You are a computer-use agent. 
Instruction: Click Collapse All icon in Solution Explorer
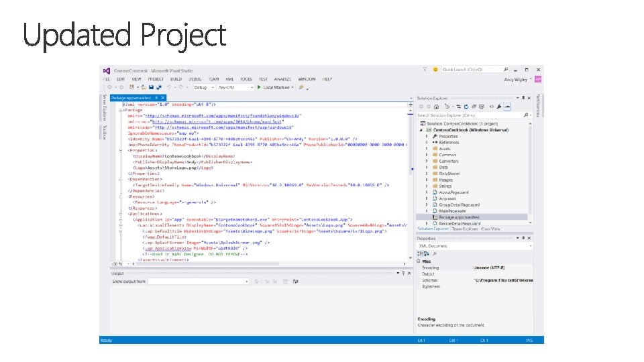(474, 107)
